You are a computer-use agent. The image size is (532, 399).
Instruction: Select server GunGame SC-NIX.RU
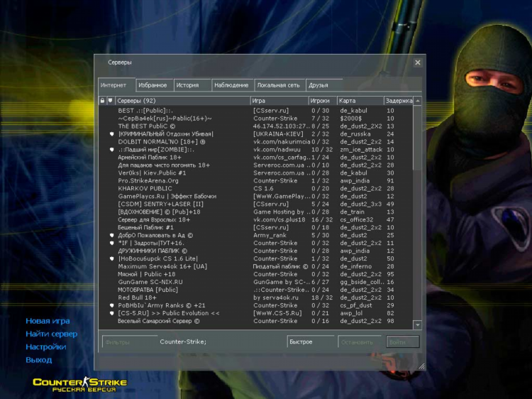(x=256, y=283)
